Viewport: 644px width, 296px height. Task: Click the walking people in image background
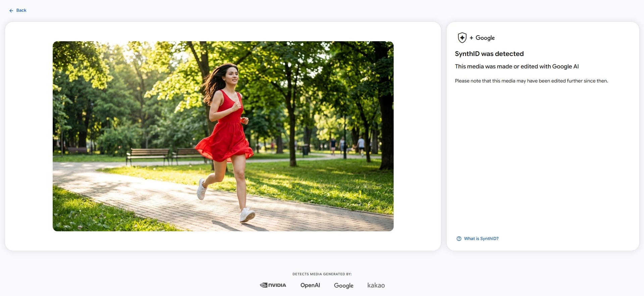click(347, 146)
